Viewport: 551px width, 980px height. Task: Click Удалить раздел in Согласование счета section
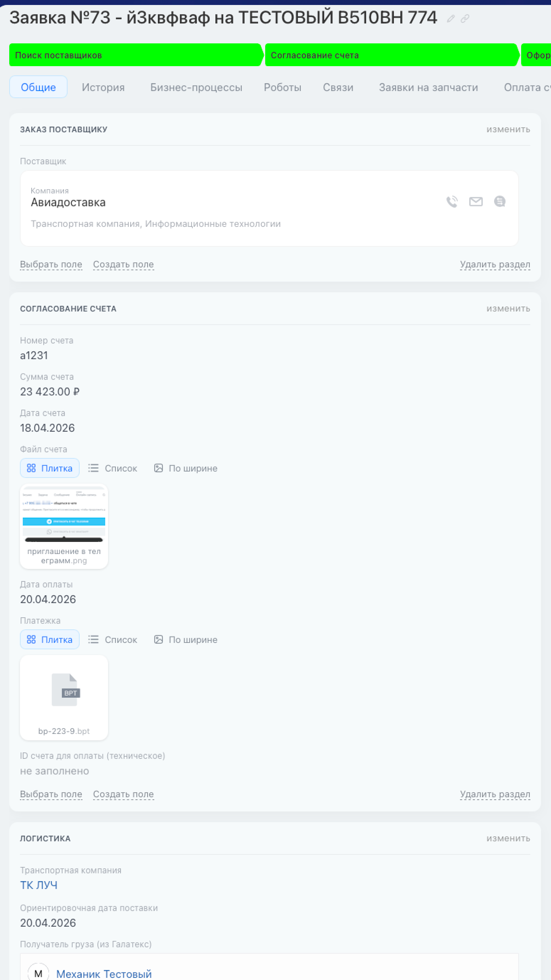coord(495,794)
